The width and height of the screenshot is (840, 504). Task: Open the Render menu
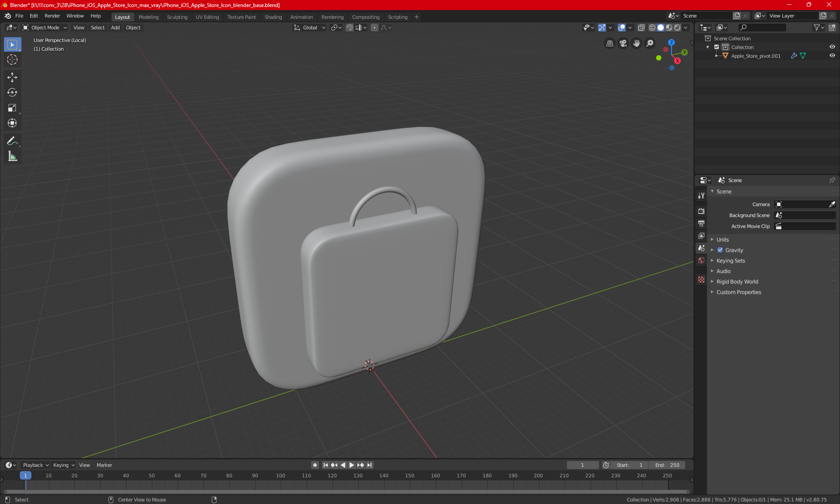point(52,16)
